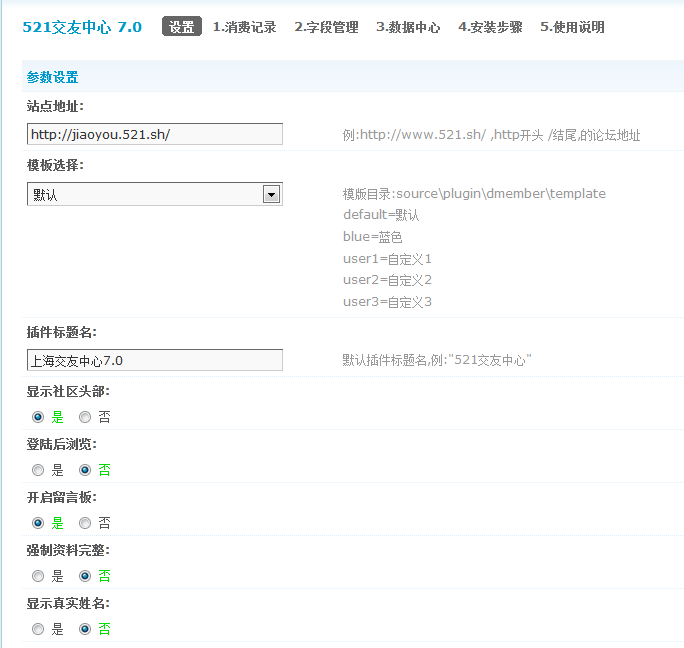The height and width of the screenshot is (648, 684).
Task: Set 强制资料完整 to 否
Action: (85, 576)
